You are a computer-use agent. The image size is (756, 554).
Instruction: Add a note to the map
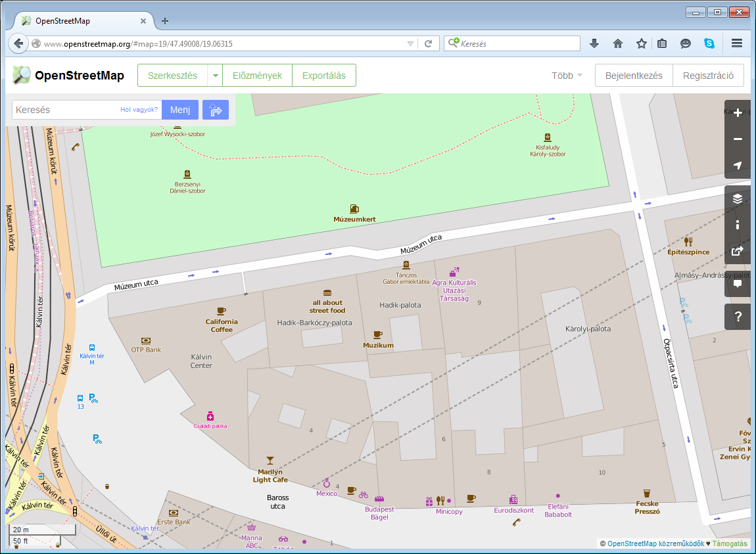[737, 283]
